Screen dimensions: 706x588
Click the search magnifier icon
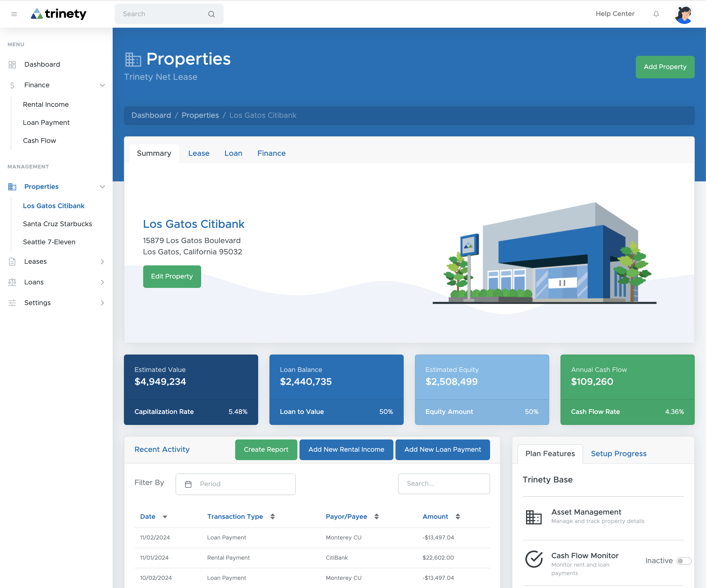pyautogui.click(x=211, y=14)
